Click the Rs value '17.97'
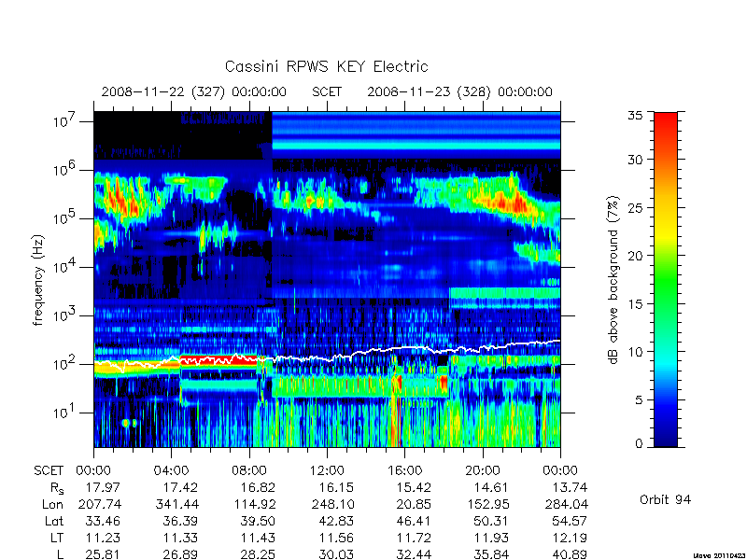 tap(103, 487)
